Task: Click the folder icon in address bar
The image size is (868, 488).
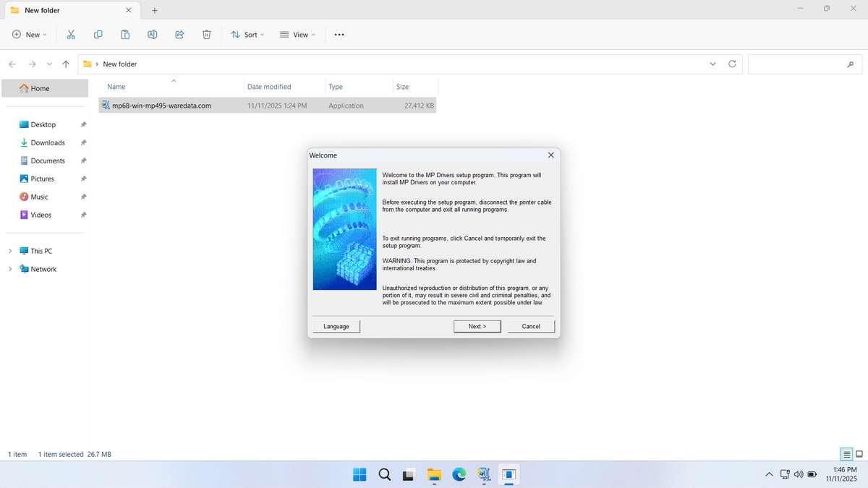Action: pos(88,64)
